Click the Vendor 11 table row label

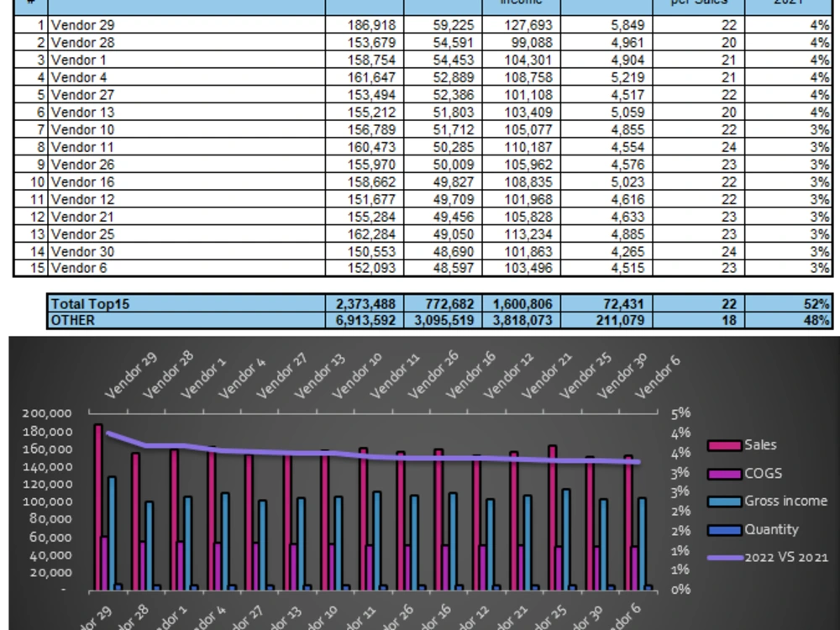(x=186, y=147)
